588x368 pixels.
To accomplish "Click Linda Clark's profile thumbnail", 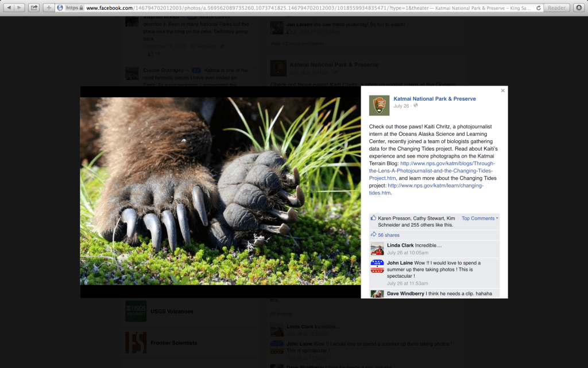I will pyautogui.click(x=377, y=248).
